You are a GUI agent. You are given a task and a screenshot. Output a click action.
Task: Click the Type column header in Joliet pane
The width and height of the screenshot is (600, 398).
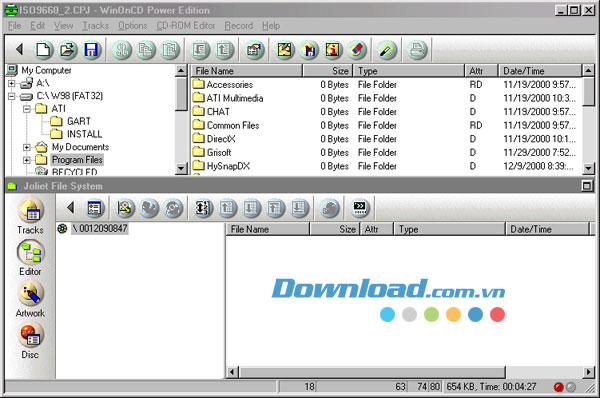tap(450, 229)
